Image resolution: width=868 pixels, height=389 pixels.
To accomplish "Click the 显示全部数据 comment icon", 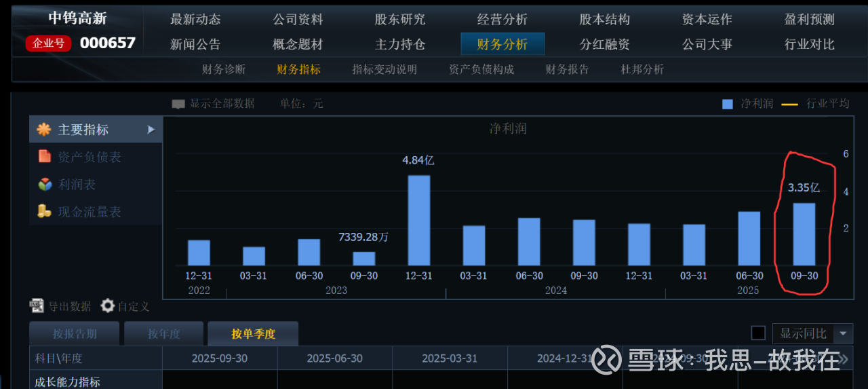I will pyautogui.click(x=178, y=104).
